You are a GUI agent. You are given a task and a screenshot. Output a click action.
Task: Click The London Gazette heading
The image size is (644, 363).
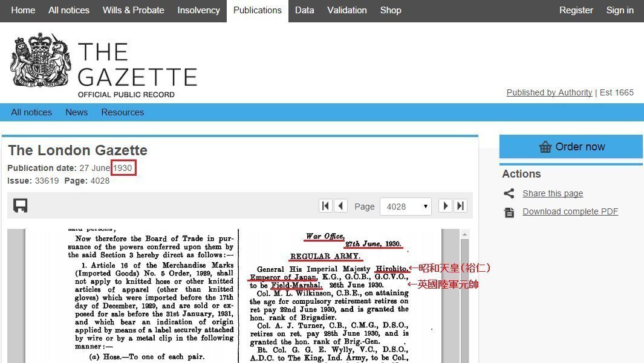(77, 150)
